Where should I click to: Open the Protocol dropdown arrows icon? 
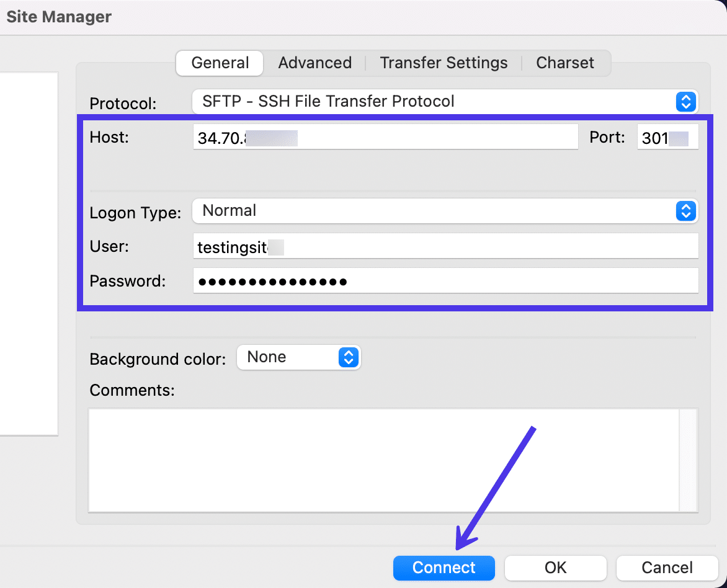tap(686, 102)
